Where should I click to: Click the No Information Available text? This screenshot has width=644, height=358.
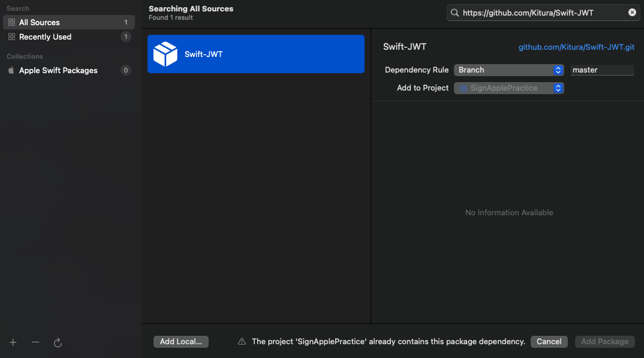(509, 213)
